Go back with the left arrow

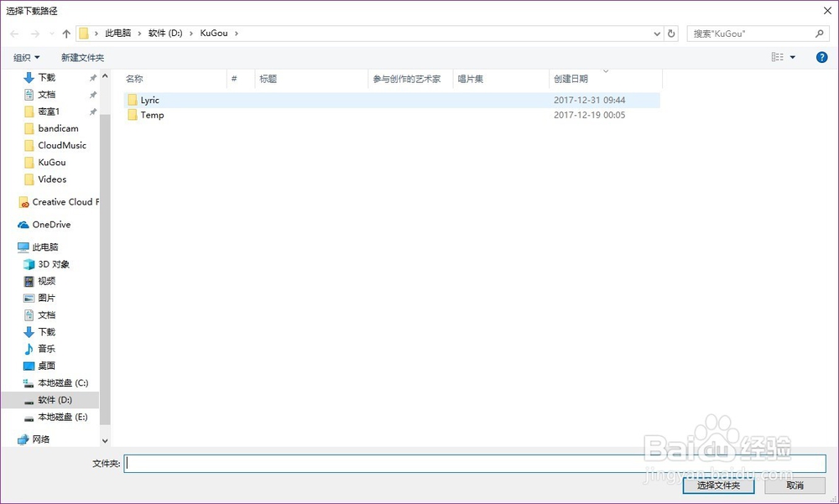coord(14,34)
